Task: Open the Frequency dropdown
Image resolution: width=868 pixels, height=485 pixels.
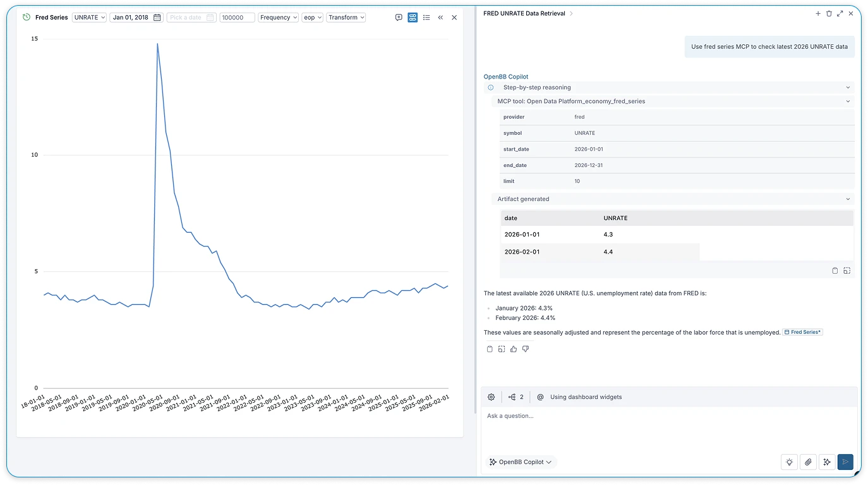Action: [278, 17]
